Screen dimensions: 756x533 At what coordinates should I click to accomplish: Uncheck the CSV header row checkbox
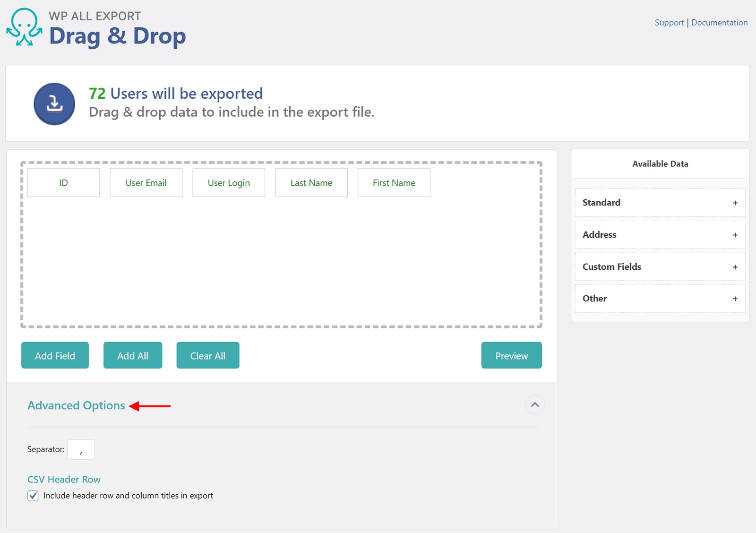tap(33, 495)
